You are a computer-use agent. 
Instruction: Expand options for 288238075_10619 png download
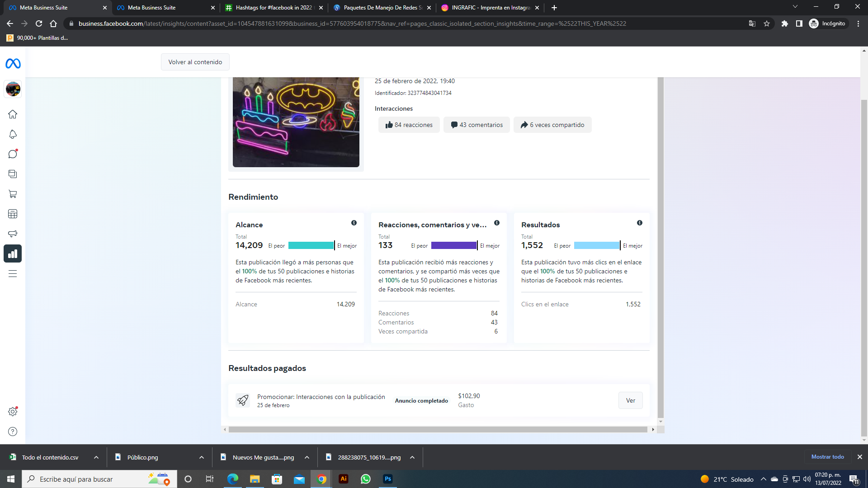412,457
